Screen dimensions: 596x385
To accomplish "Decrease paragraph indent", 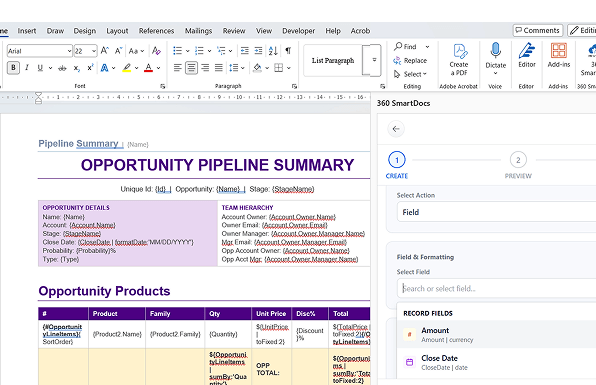I will point(245,51).
